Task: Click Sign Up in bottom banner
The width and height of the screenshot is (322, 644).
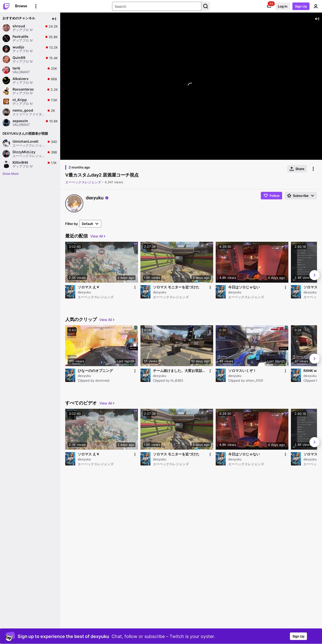Action: (x=298, y=636)
